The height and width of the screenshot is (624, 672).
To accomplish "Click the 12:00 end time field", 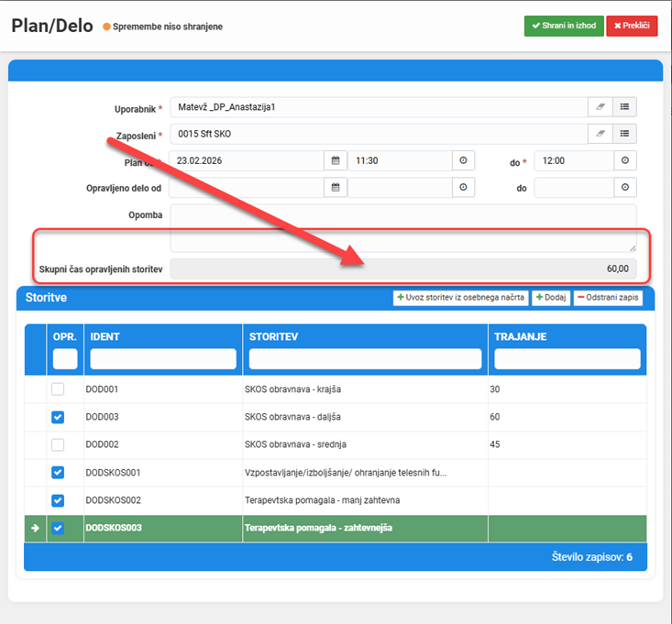I will 574,160.
